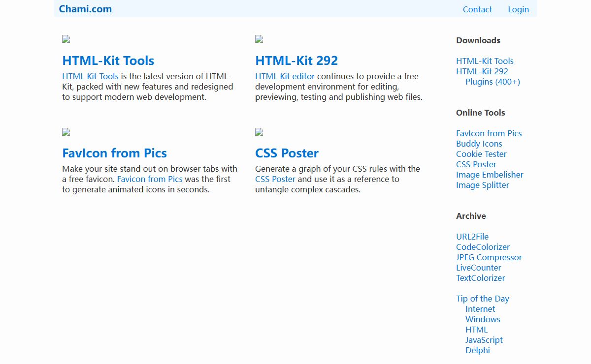This screenshot has height=364, width=591.
Task: Open the FavIcon from Pics heading
Action: pos(114,153)
